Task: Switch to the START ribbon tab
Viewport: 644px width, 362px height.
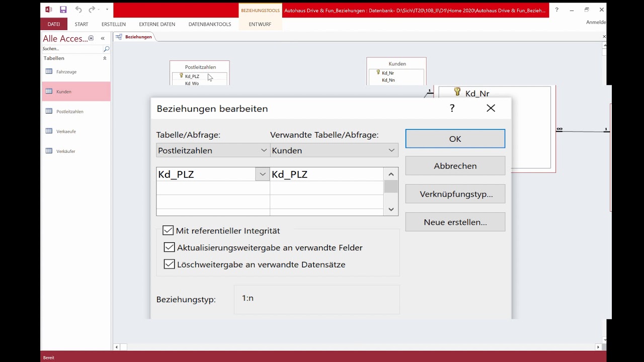Action: coord(82,24)
